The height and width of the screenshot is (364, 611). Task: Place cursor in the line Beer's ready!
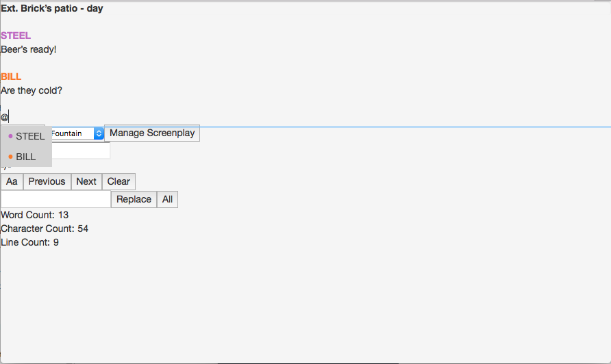[29, 49]
